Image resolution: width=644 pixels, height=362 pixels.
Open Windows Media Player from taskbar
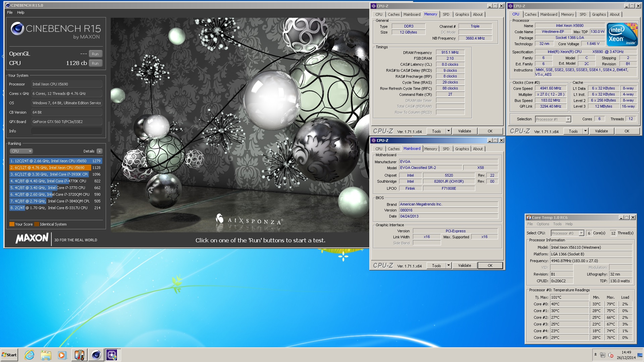click(x=62, y=355)
